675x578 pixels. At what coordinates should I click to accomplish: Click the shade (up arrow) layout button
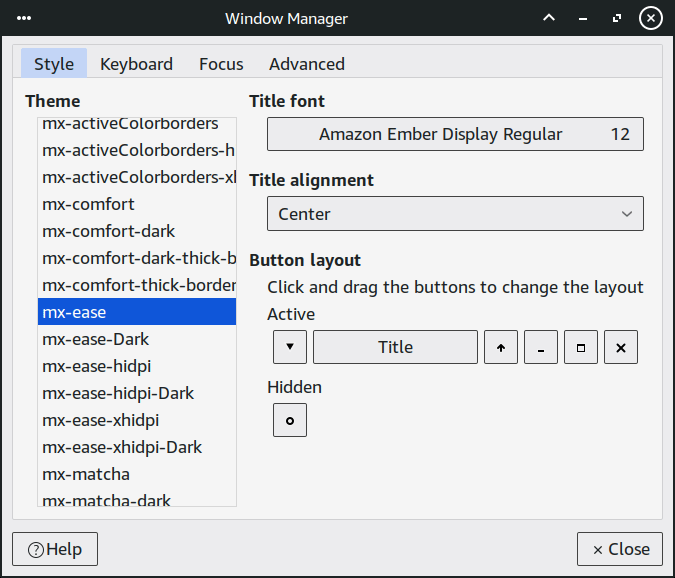coord(500,347)
